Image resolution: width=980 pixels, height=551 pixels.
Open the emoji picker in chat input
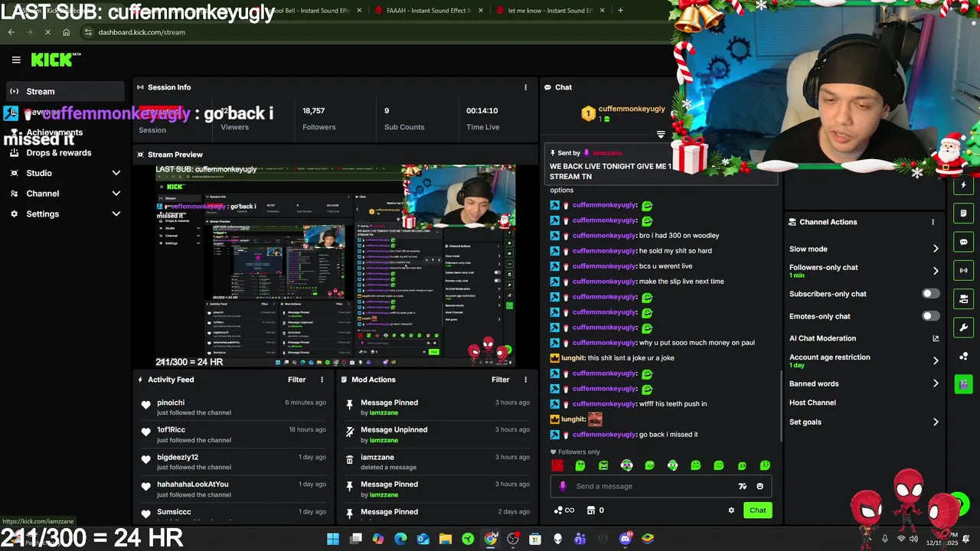(759, 486)
